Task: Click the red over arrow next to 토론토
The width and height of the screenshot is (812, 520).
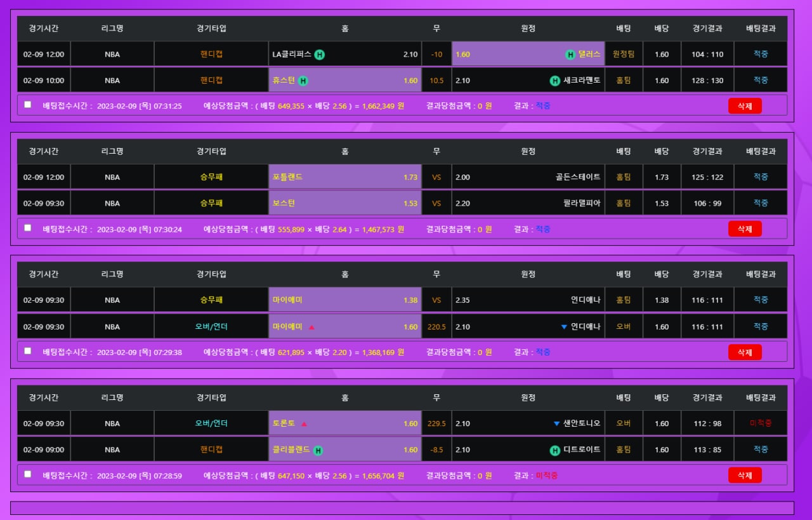Action: click(x=304, y=424)
